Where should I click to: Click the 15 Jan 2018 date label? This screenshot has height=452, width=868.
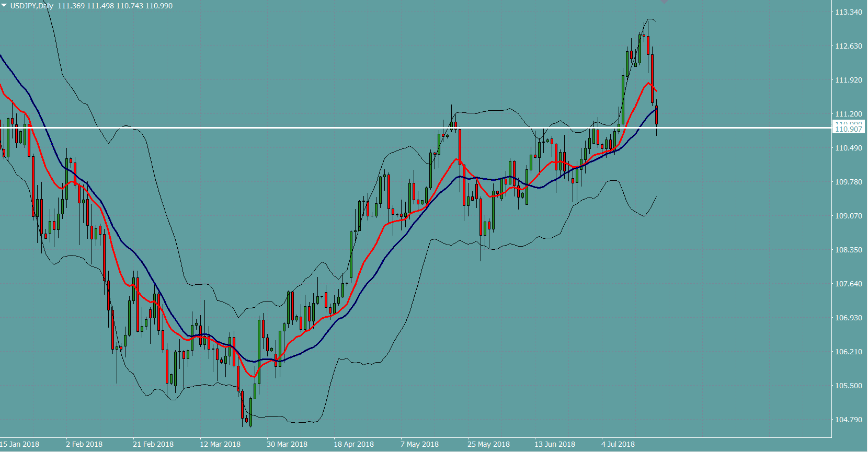click(20, 444)
